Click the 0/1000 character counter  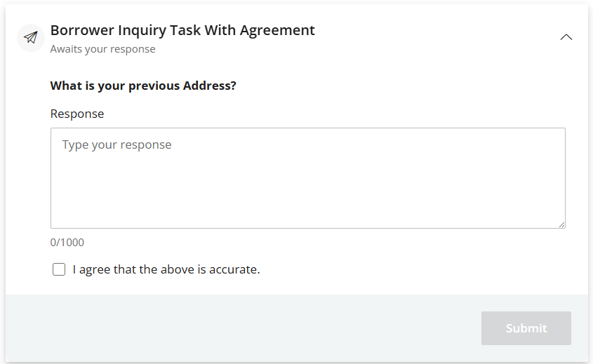tap(67, 243)
